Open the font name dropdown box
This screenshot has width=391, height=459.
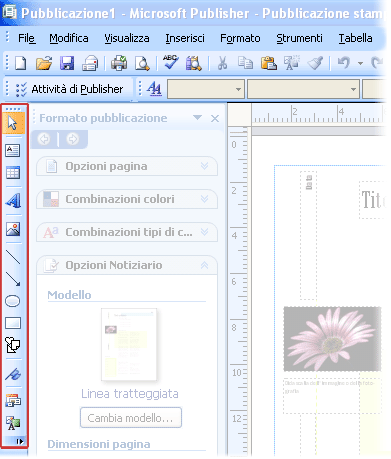(303, 89)
